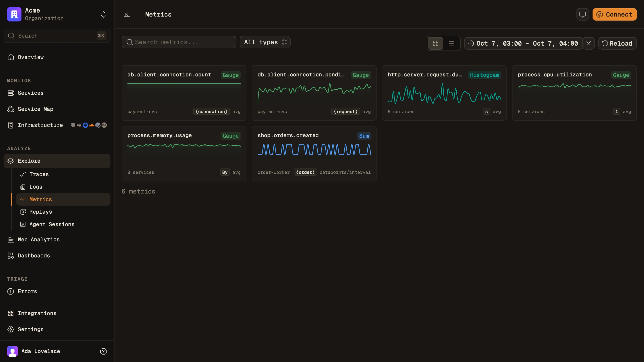Open Logs under Explore
Screen dimensions: 644x362
[x=63, y=187]
